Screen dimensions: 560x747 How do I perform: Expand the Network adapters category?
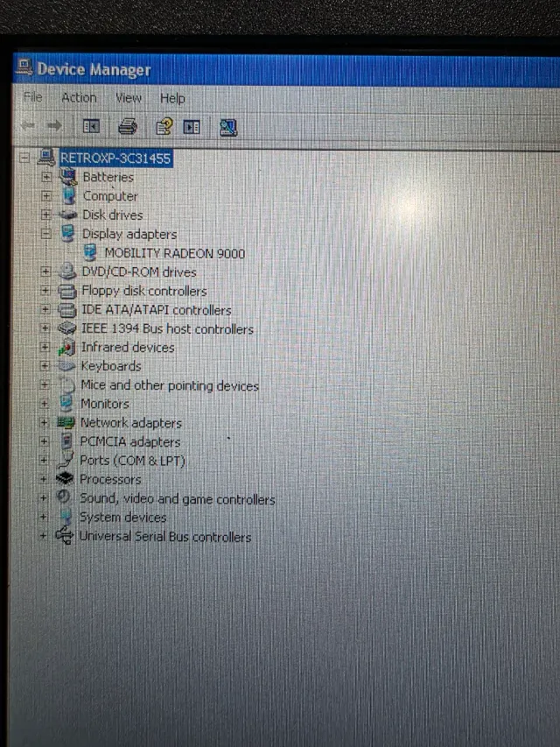coord(44,422)
